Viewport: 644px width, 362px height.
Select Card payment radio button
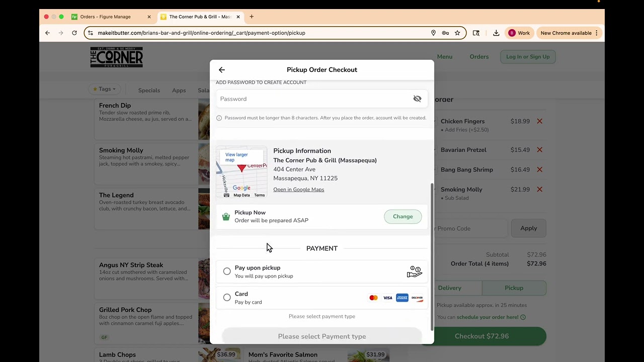[x=227, y=298]
